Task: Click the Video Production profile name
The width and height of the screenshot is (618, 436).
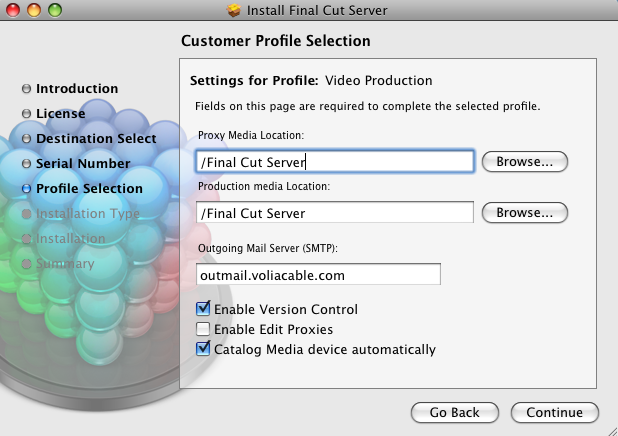Action: pyautogui.click(x=378, y=80)
